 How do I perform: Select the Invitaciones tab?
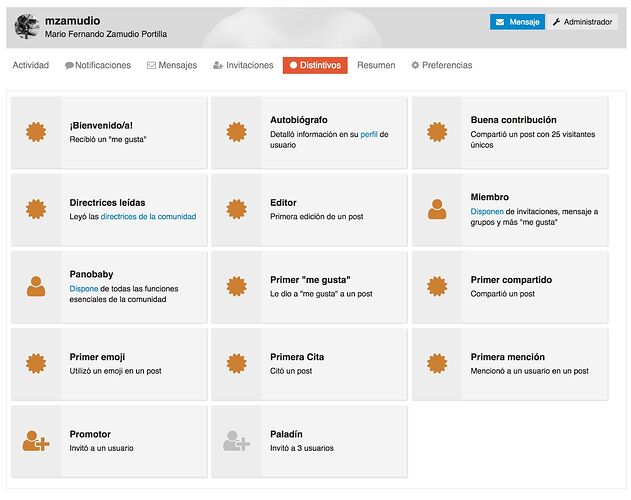pyautogui.click(x=243, y=65)
